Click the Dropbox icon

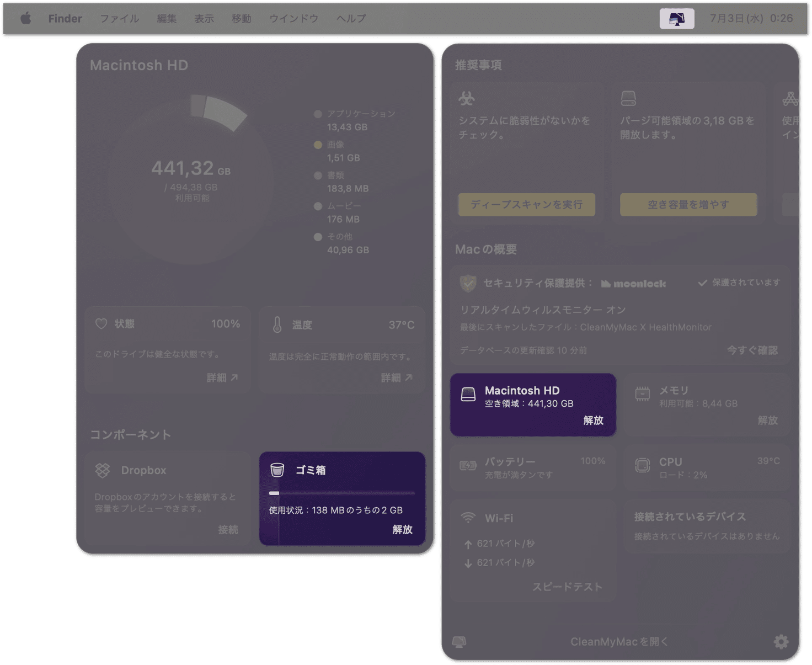[x=103, y=470]
